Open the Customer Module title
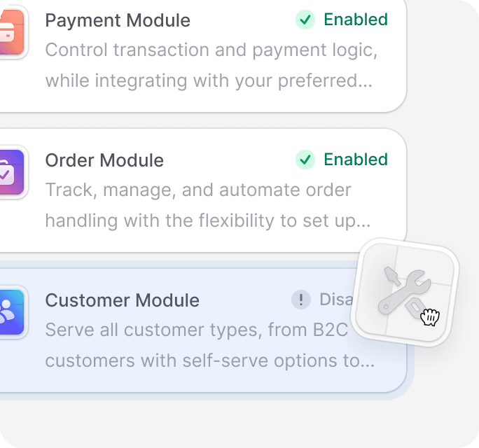479x448 pixels. pyautogui.click(x=122, y=300)
